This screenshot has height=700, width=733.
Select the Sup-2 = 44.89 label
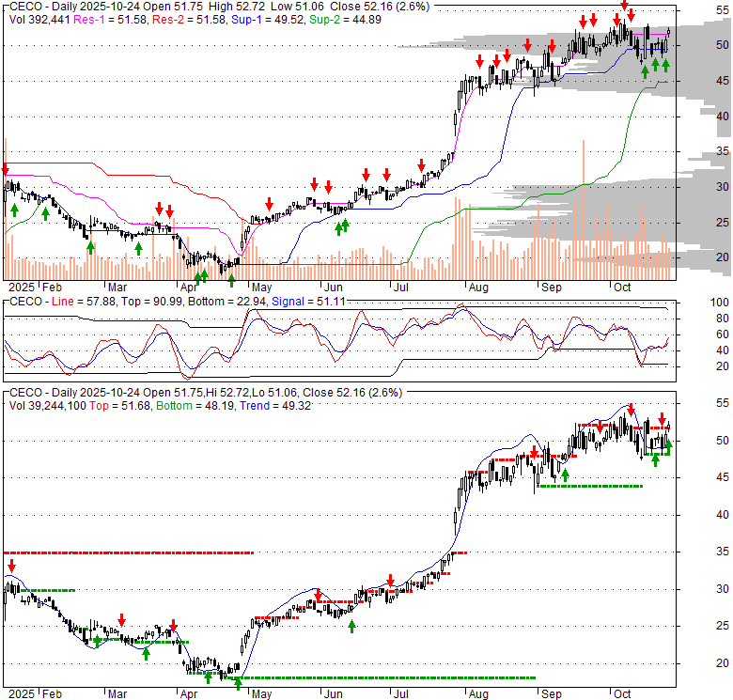(x=345, y=20)
